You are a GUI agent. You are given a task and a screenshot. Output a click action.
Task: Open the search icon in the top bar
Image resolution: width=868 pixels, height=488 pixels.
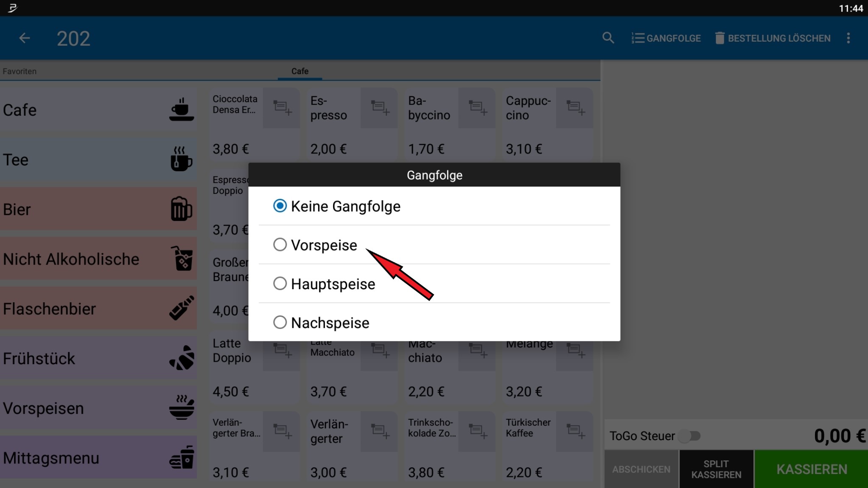pos(608,38)
